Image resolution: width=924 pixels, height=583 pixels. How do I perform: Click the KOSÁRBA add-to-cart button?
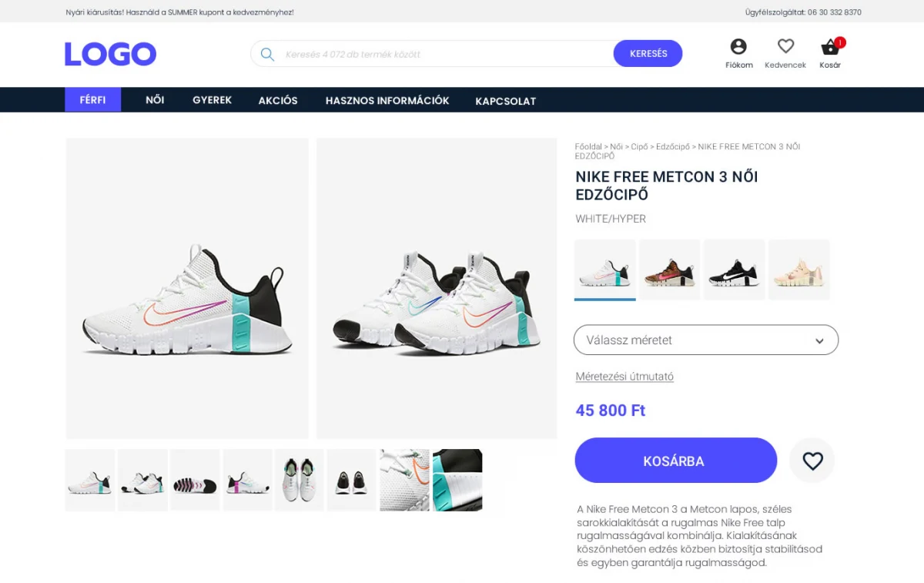[x=675, y=461]
